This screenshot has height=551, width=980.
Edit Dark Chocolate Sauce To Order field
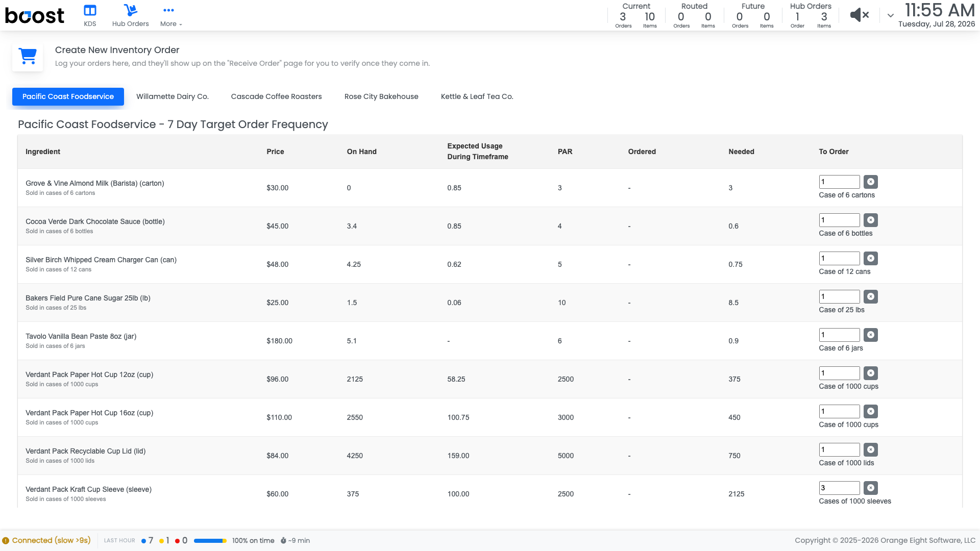click(x=839, y=220)
